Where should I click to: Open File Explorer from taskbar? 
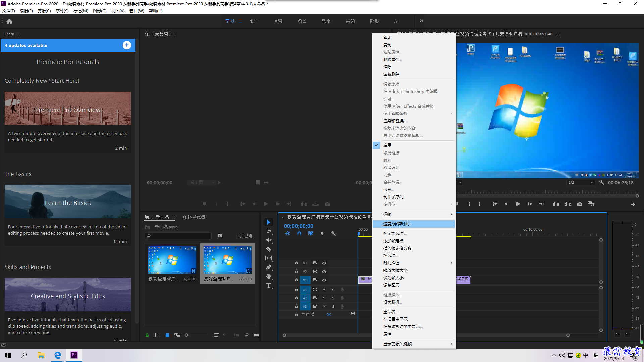pyautogui.click(x=41, y=355)
